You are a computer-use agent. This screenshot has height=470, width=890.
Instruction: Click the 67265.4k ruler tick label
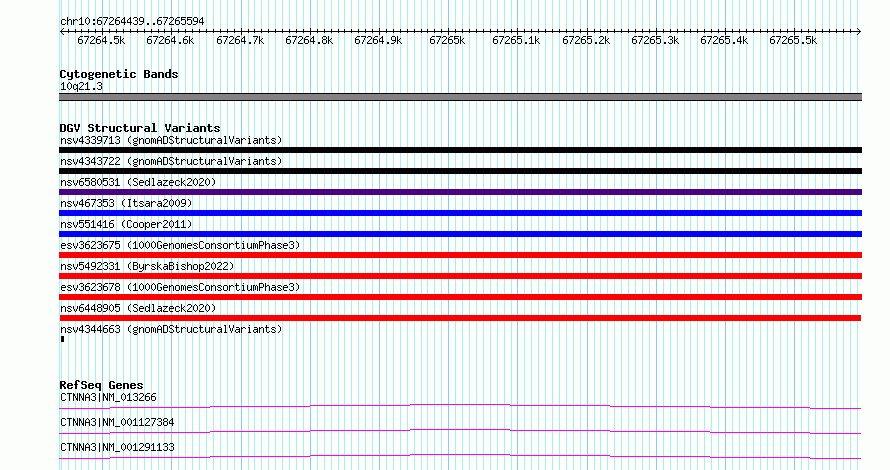tap(724, 40)
